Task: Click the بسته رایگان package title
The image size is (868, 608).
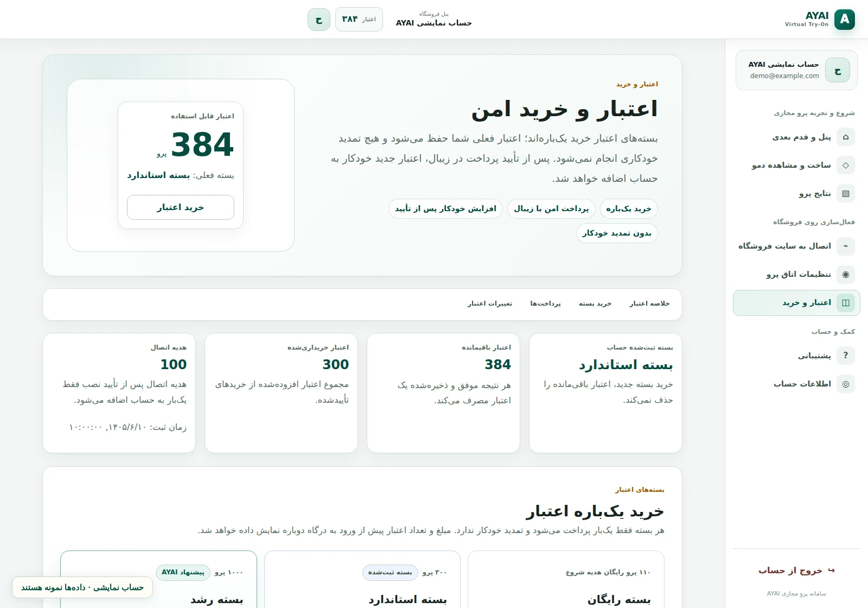Action: [x=619, y=600]
